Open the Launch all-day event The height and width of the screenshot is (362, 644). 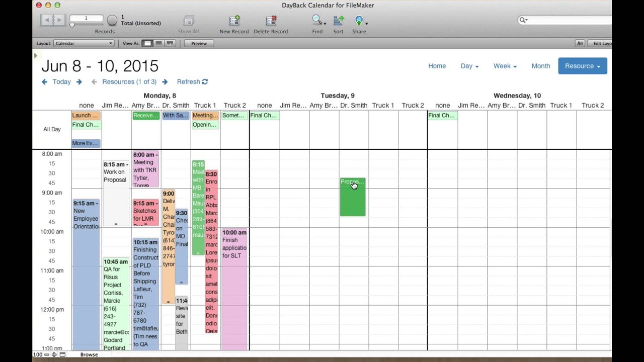[86, 116]
